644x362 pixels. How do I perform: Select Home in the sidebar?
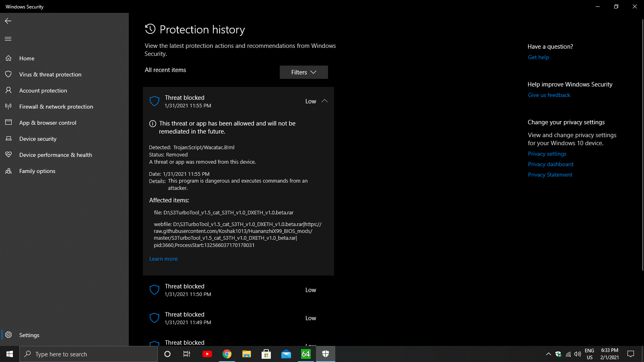pos(64,58)
